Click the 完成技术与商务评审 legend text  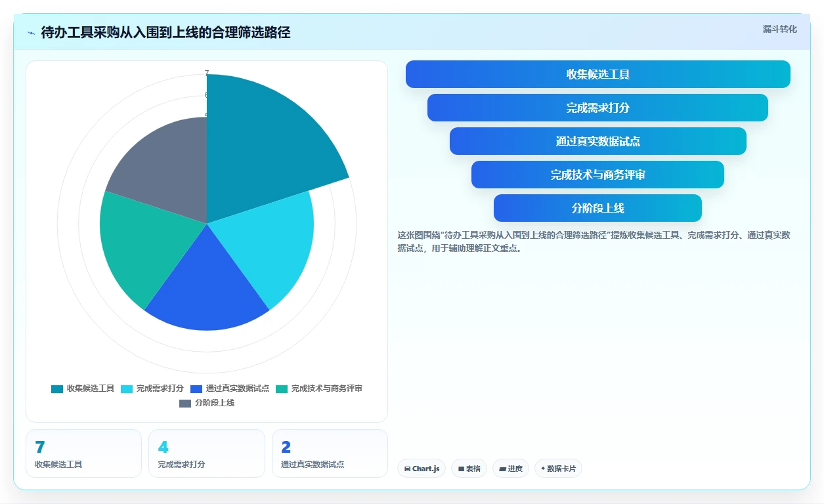[x=327, y=388]
